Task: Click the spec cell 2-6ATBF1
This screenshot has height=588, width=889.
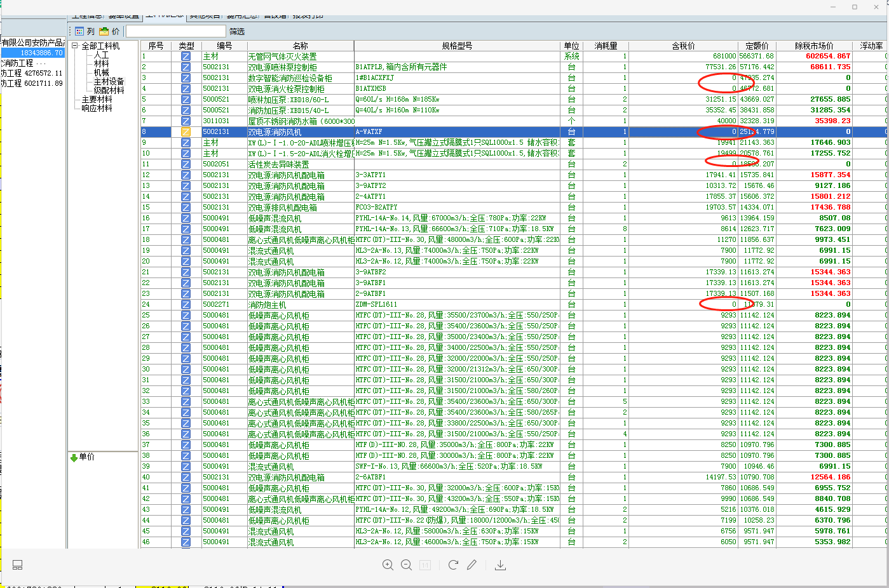Action: click(457, 478)
